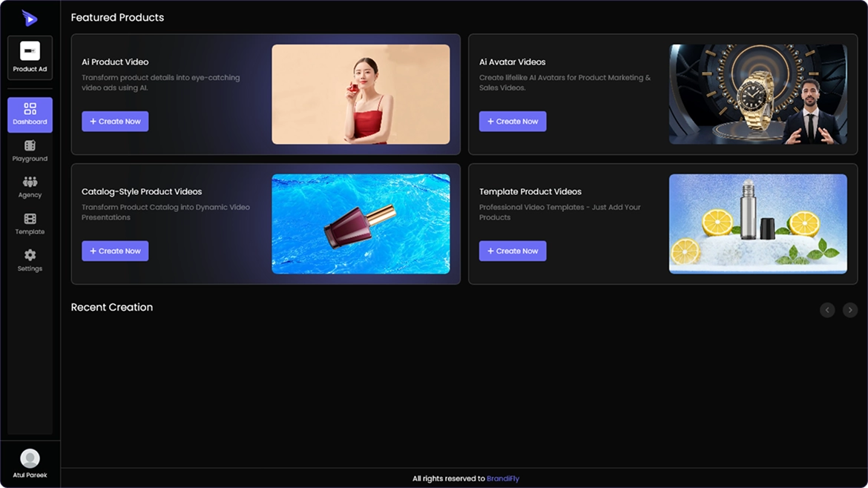Click the Atul Pareek username label
This screenshot has width=868, height=488.
click(30, 475)
